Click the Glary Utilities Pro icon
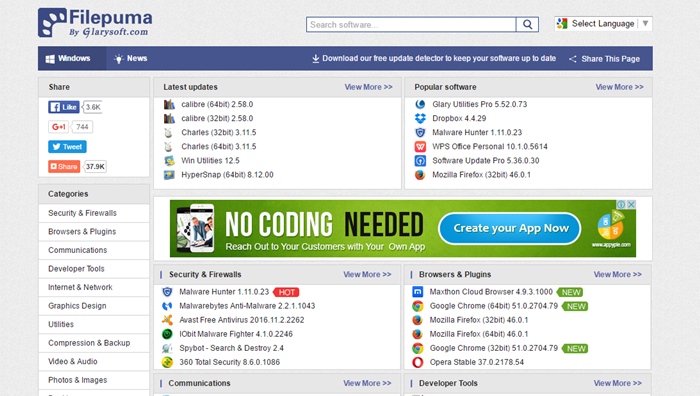Image resolution: width=700 pixels, height=396 pixels. tap(420, 104)
